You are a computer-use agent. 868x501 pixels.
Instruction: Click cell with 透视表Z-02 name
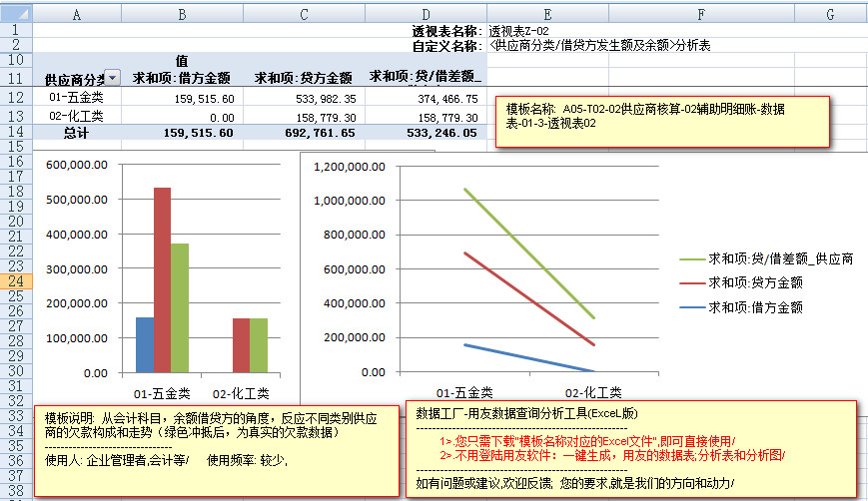click(519, 31)
